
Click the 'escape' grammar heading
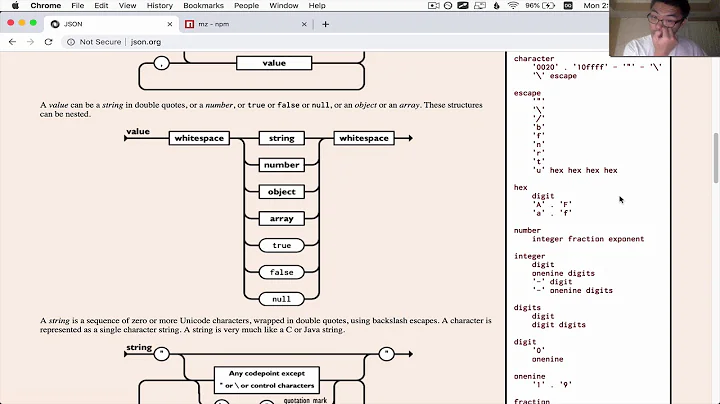527,93
